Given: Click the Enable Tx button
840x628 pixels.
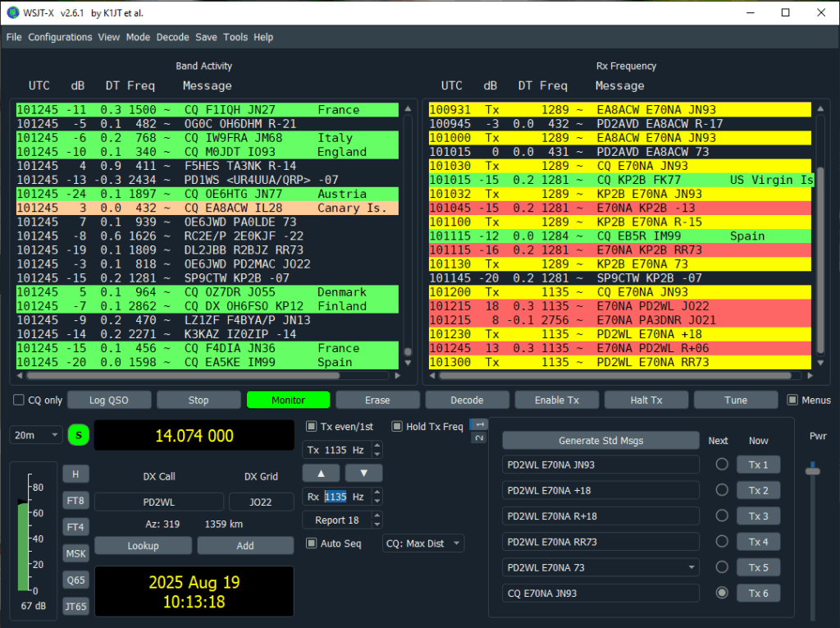Looking at the screenshot, I should 556,400.
